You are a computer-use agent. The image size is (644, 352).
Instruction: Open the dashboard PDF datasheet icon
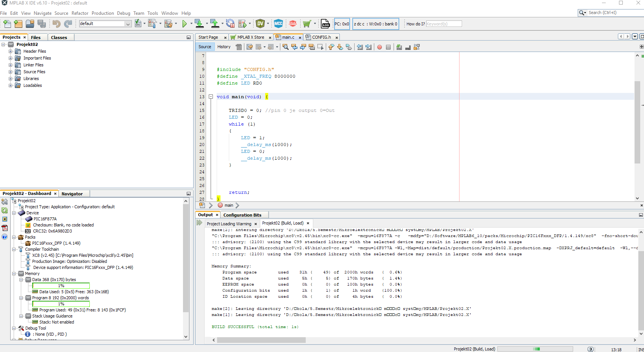[5, 228]
